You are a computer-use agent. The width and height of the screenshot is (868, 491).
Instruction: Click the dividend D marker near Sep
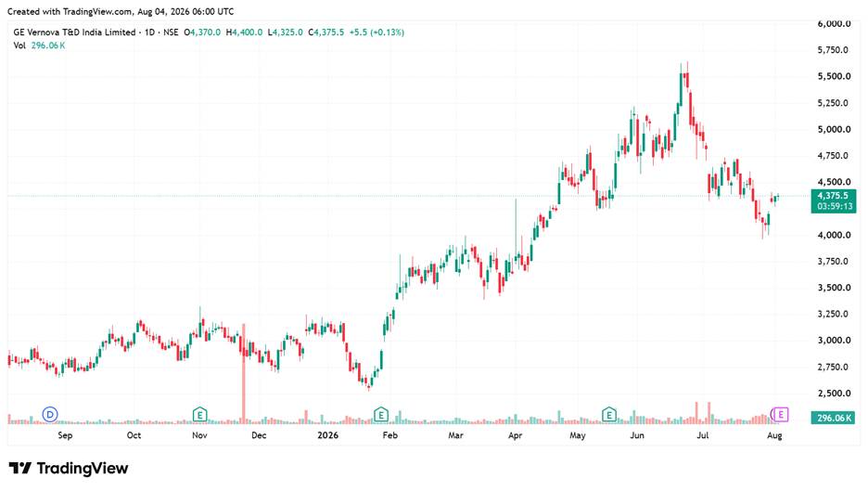[x=50, y=415]
